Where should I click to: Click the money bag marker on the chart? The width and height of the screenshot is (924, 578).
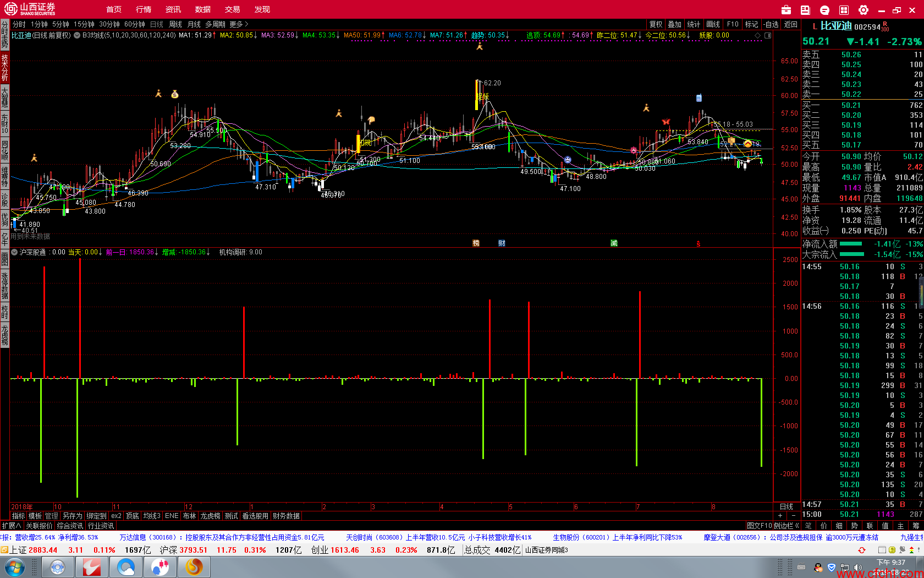pos(175,94)
